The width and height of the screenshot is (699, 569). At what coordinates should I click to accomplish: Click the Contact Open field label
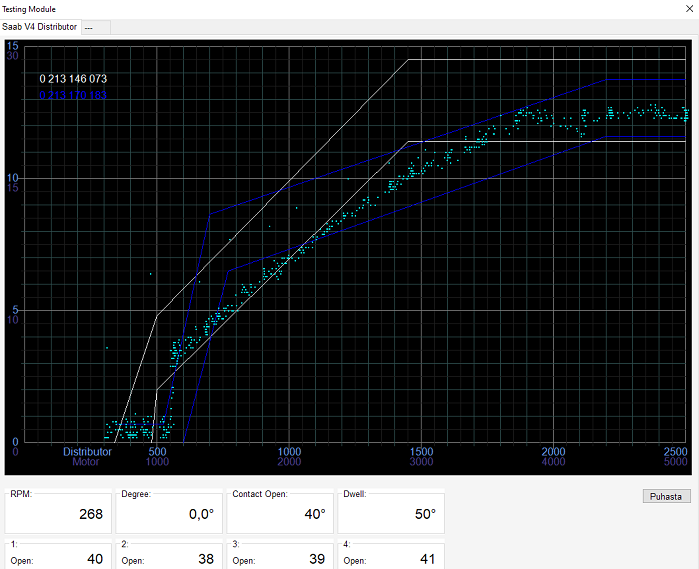(260, 494)
